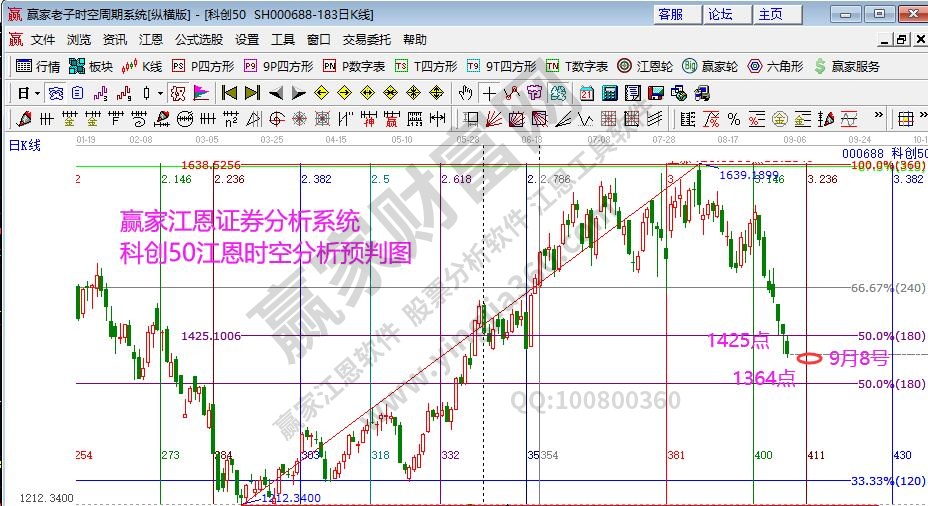Expand the candlestick style dropdown arrow
928x506 pixels.
160,93
